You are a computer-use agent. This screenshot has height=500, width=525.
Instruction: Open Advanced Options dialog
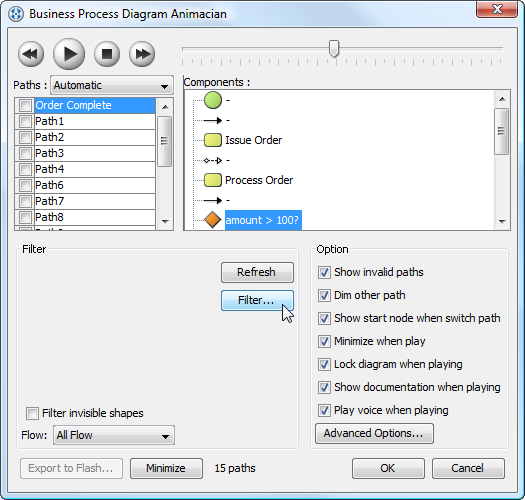(x=374, y=433)
